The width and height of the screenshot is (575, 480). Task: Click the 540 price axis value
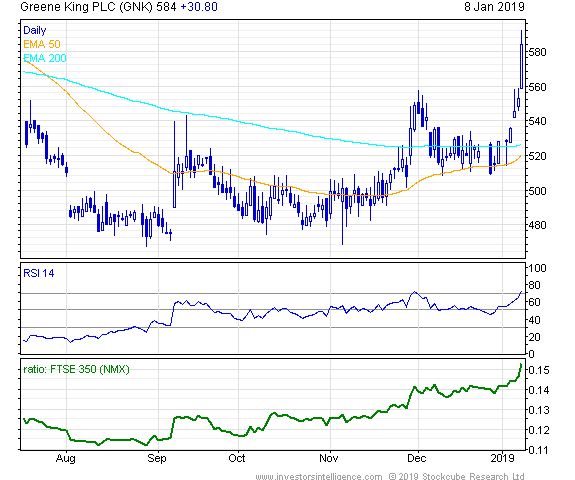pos(537,121)
